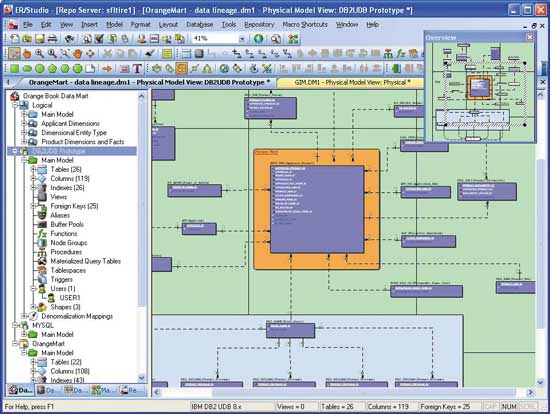Click the Save disk icon
550x414 pixels.
[x=40, y=39]
